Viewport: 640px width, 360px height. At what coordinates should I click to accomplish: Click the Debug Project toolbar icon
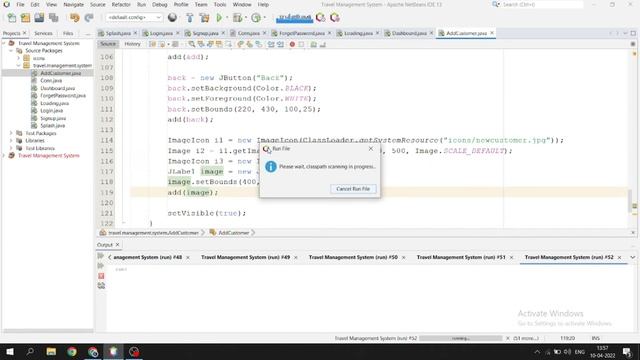pyautogui.click(x=237, y=18)
